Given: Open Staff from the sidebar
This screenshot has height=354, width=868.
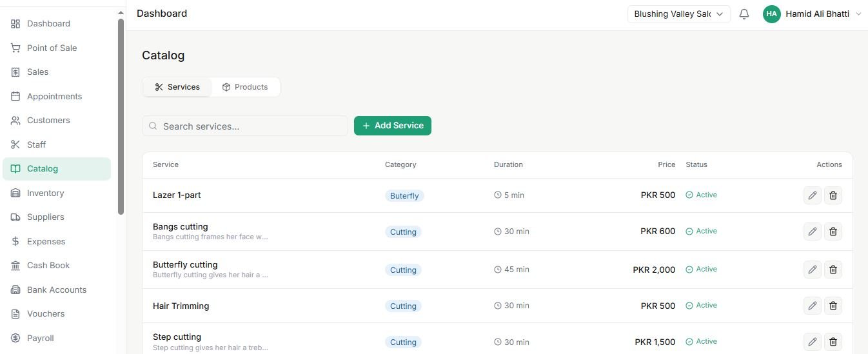Looking at the screenshot, I should [x=57, y=144].
